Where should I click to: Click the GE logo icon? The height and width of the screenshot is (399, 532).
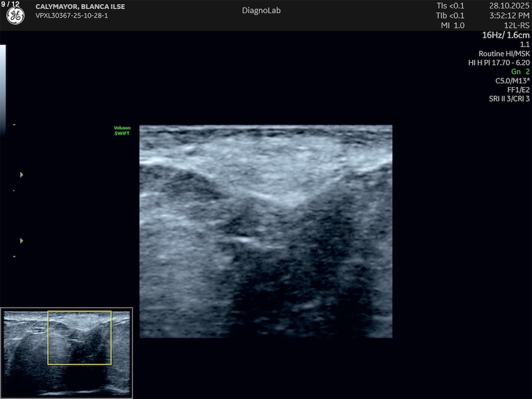[x=15, y=16]
